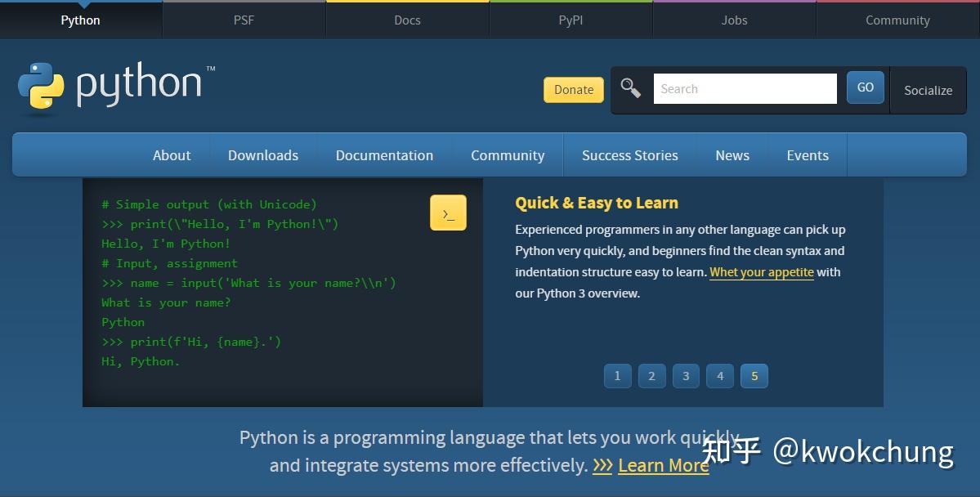Open the Events page
980x497 pixels.
click(x=807, y=154)
